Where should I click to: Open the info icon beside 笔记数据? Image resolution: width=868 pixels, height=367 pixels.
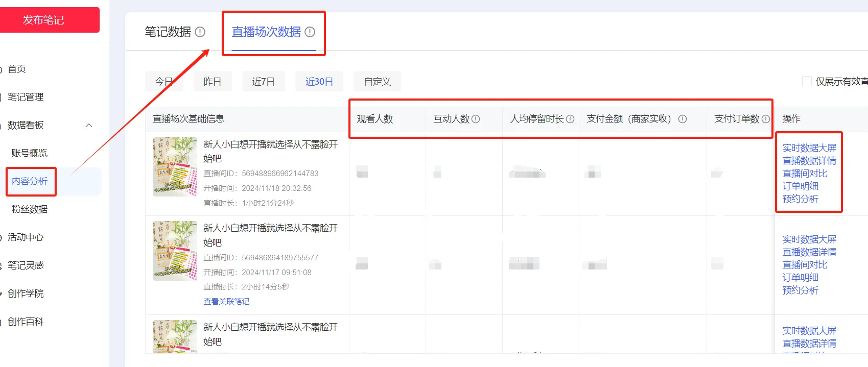coord(200,32)
